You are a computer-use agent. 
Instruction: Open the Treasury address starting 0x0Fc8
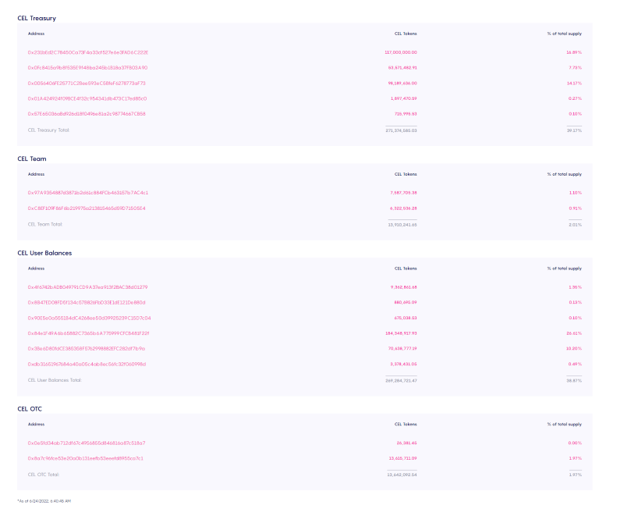point(88,68)
